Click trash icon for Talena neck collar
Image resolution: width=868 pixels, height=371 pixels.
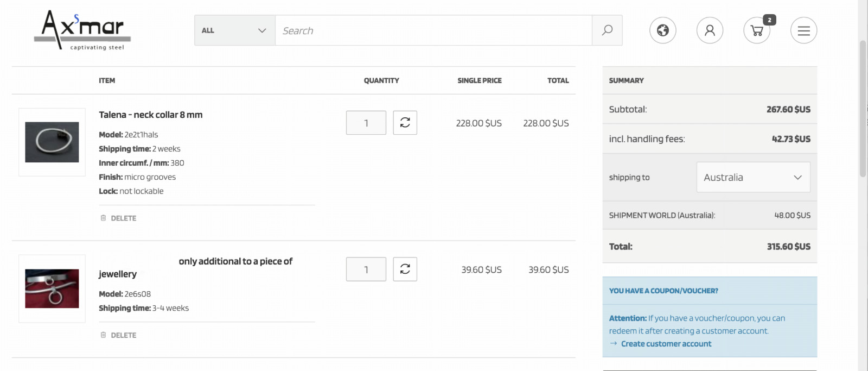(x=103, y=218)
